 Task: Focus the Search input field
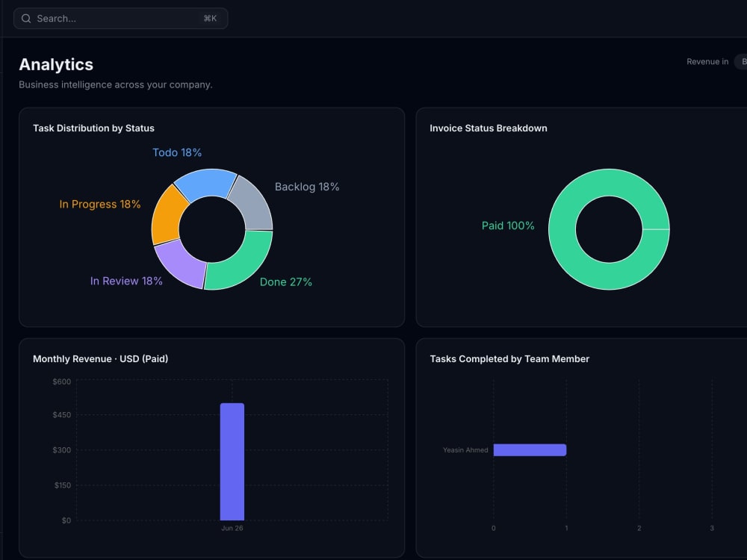point(120,19)
